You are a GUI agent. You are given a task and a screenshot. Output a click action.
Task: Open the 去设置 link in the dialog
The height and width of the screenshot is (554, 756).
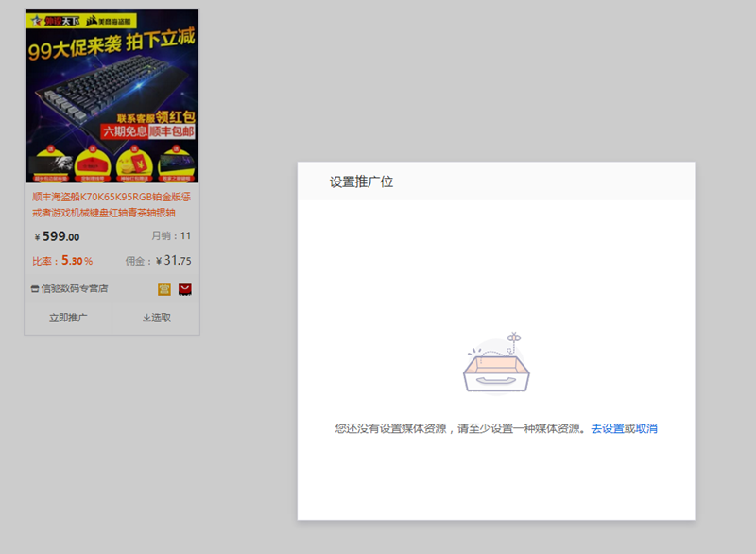[608, 428]
